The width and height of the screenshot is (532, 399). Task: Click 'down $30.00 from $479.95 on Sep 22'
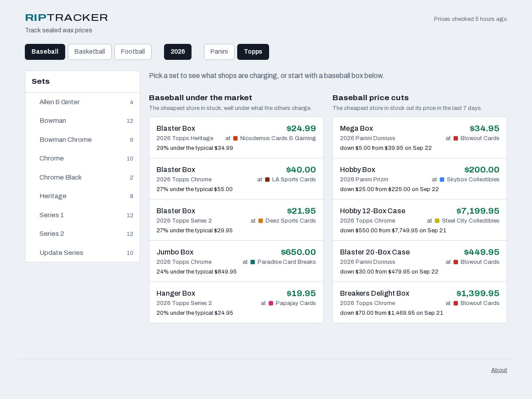389,272
